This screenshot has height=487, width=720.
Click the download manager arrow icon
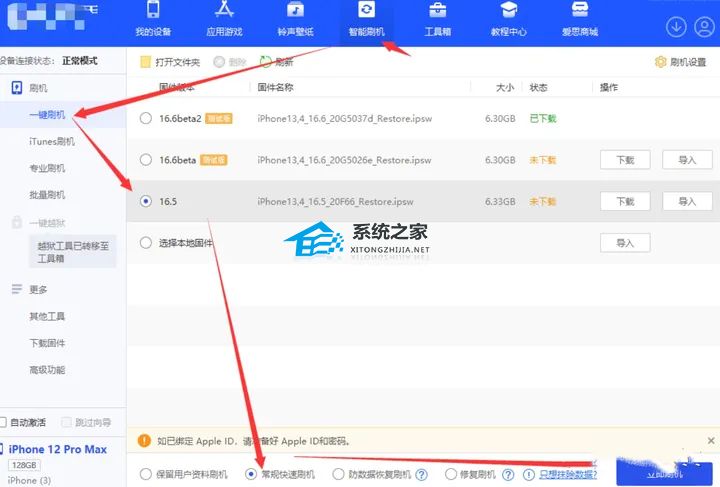click(x=676, y=26)
